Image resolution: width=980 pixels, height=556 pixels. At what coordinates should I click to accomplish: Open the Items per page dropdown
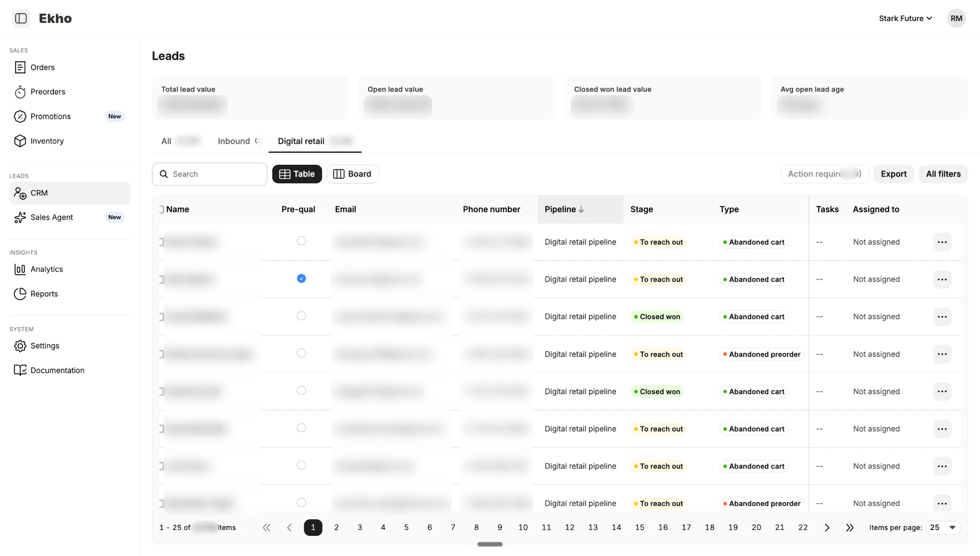(943, 528)
